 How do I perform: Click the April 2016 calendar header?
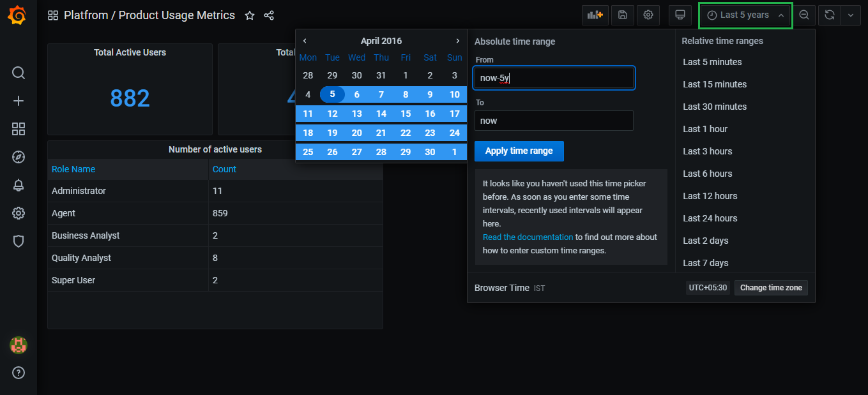381,41
